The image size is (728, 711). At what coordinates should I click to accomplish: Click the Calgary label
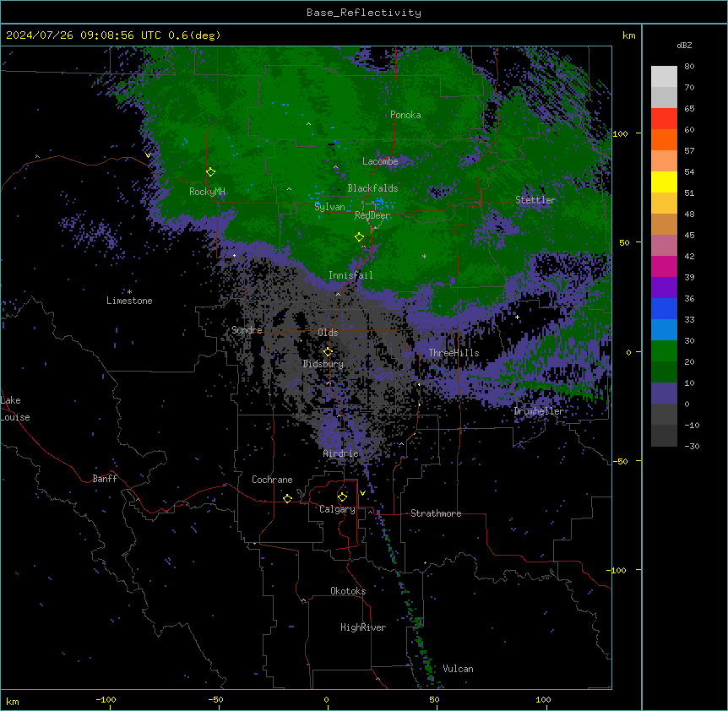(x=338, y=509)
